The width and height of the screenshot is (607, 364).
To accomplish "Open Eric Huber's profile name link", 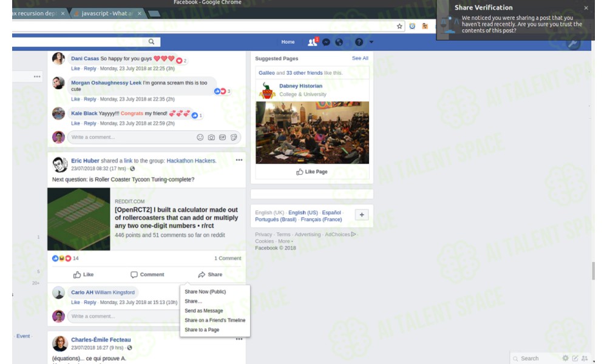I will click(85, 161).
